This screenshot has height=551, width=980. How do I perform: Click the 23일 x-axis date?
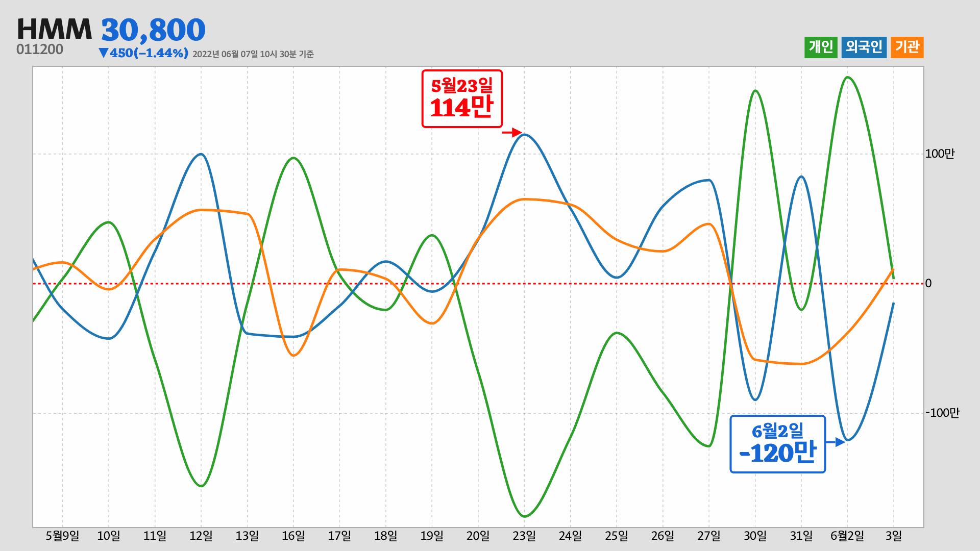(524, 536)
